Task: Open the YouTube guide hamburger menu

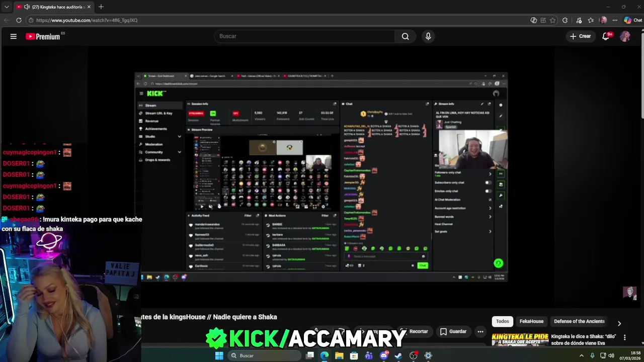Action: click(14, 36)
